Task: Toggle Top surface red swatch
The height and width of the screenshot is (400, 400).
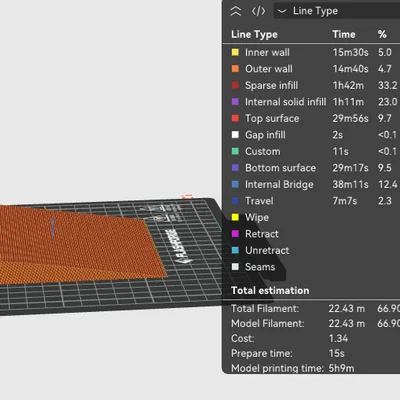Action: click(235, 118)
